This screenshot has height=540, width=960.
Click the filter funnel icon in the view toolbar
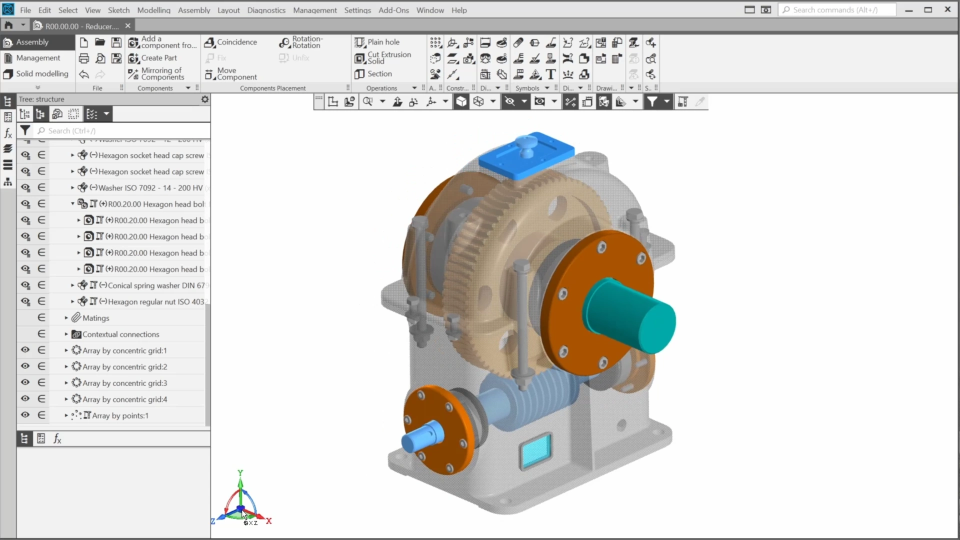[x=652, y=102]
